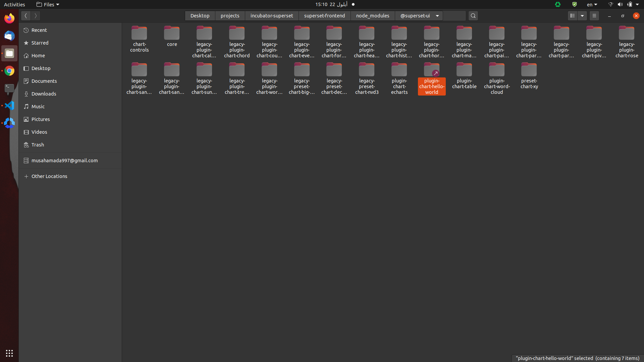Open Other Locations in the sidebar
The image size is (644, 362).
(49, 176)
